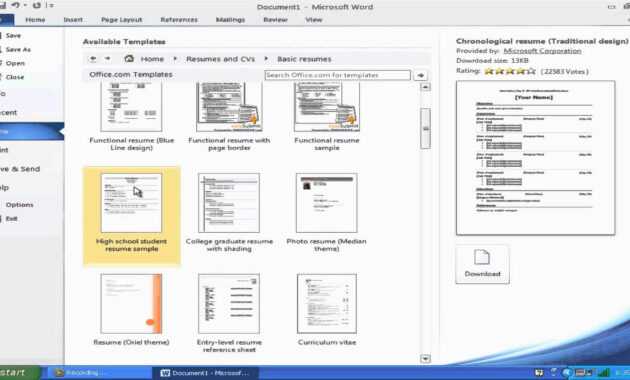Select High school student resume sample
Viewport: 630px width, 380px height.
click(x=131, y=216)
